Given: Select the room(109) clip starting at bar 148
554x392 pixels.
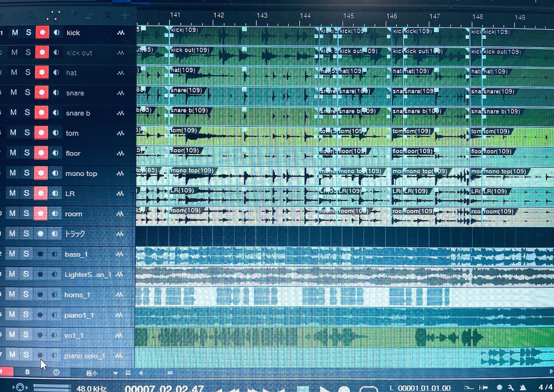Looking at the screenshot, I should tap(518, 217).
